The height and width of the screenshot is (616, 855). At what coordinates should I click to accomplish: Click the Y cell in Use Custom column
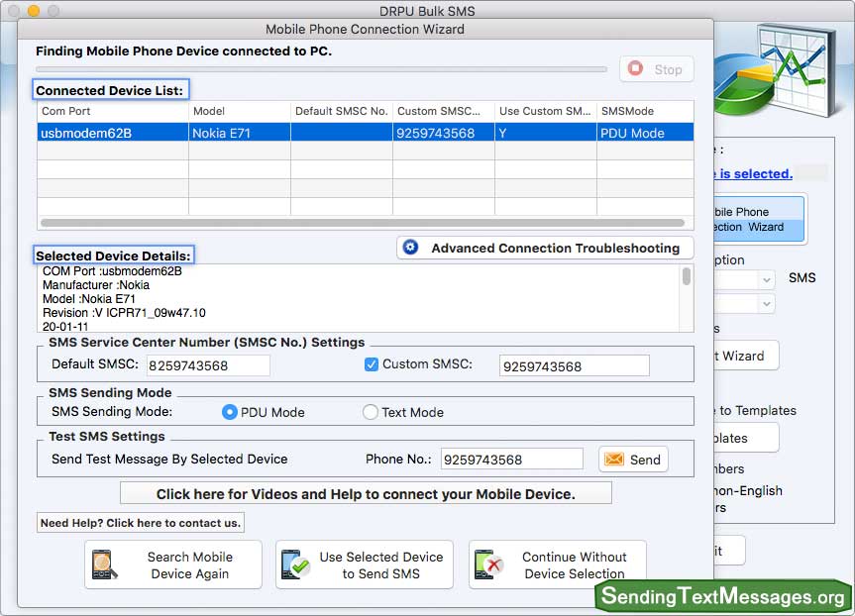[545, 133]
